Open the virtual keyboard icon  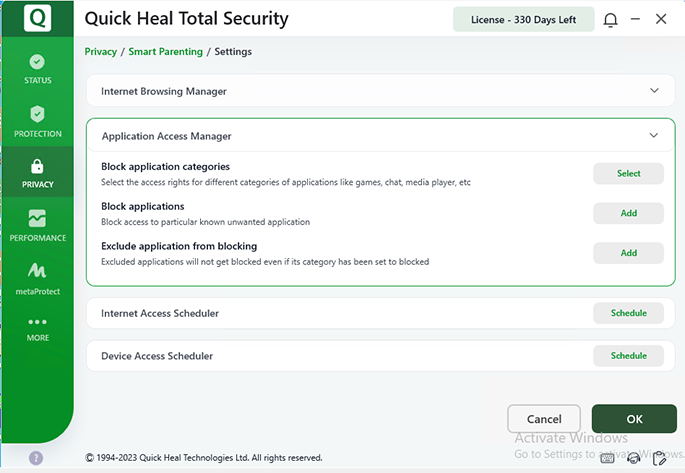pos(608,458)
